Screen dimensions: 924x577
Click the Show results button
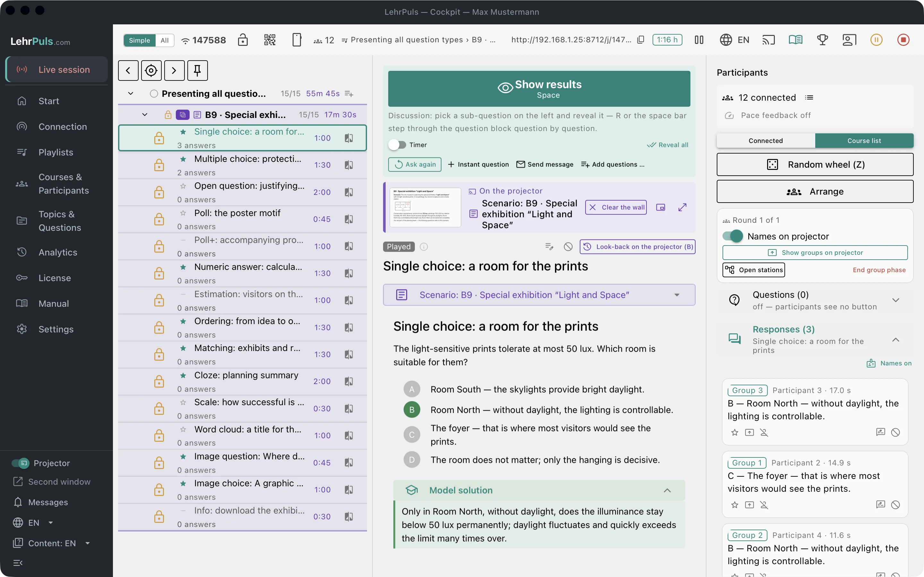pyautogui.click(x=539, y=89)
